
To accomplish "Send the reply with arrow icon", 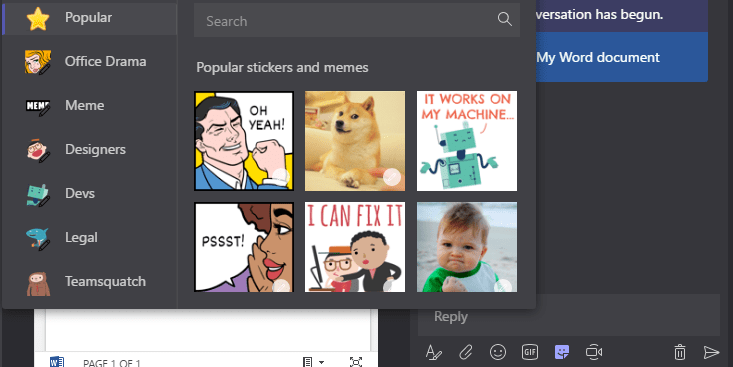I will click(x=711, y=352).
